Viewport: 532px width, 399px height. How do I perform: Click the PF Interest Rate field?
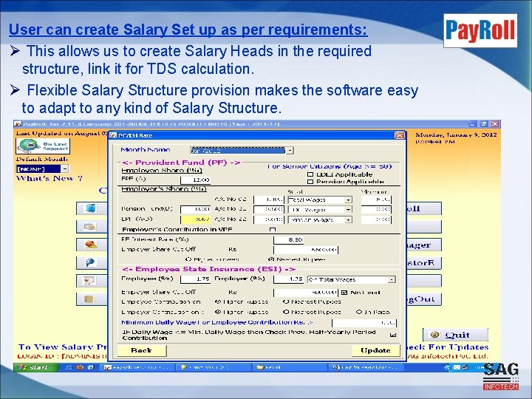point(288,240)
